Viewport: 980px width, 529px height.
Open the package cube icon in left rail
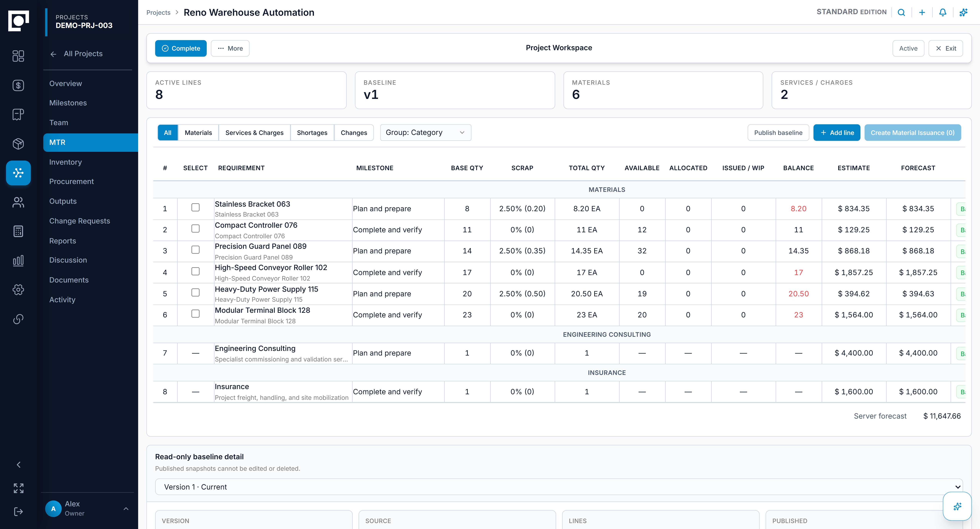[x=18, y=144]
